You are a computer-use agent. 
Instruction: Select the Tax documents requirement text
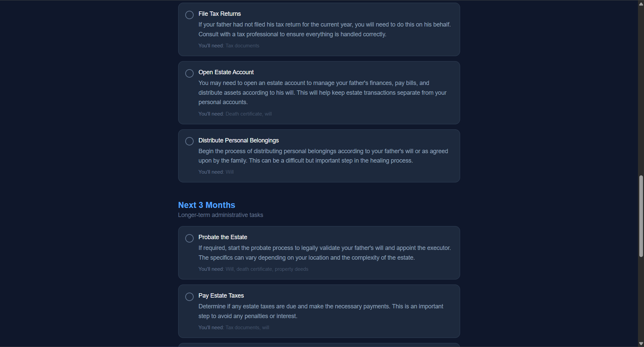[242, 46]
